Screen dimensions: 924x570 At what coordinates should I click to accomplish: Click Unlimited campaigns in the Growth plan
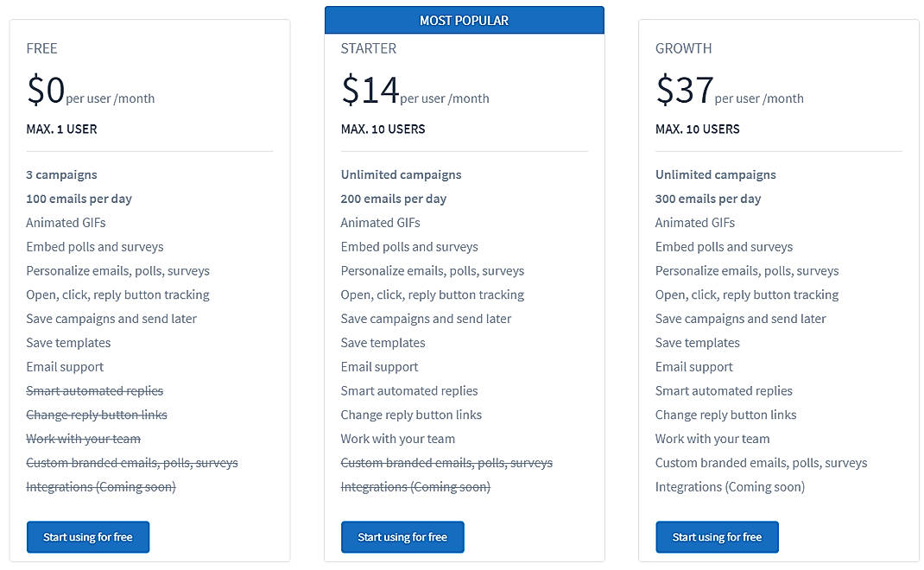tap(716, 175)
